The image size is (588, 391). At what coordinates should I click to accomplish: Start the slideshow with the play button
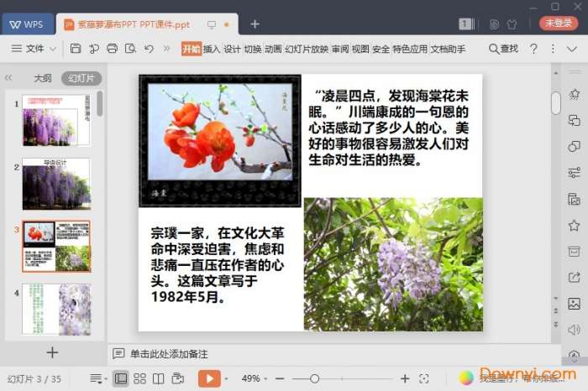coord(209,378)
